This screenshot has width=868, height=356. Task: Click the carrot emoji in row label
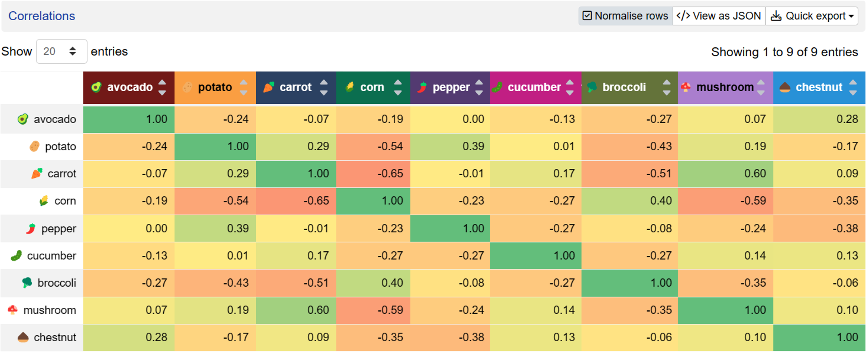(37, 174)
